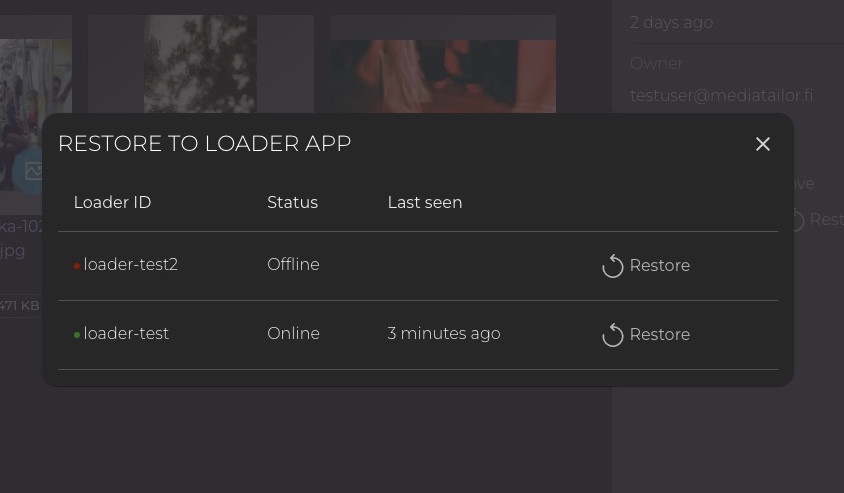Open the rightmost reddish photo thumbnail
This screenshot has width=844, height=493.
(442, 75)
